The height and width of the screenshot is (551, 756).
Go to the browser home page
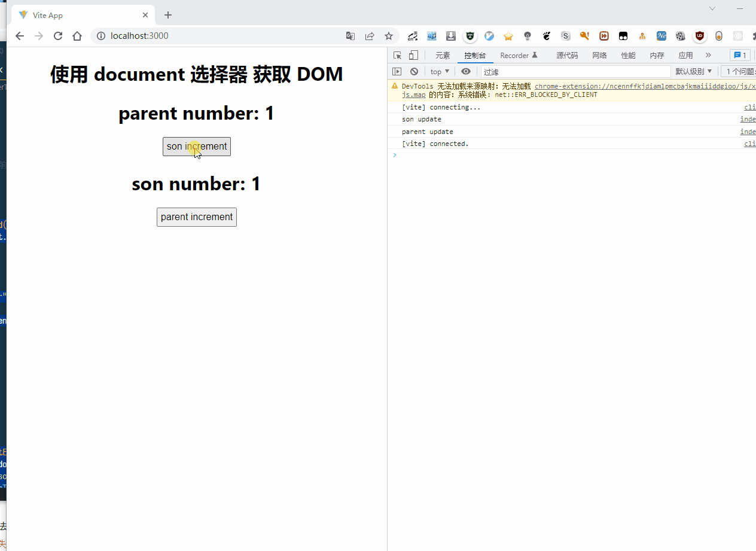[77, 36]
